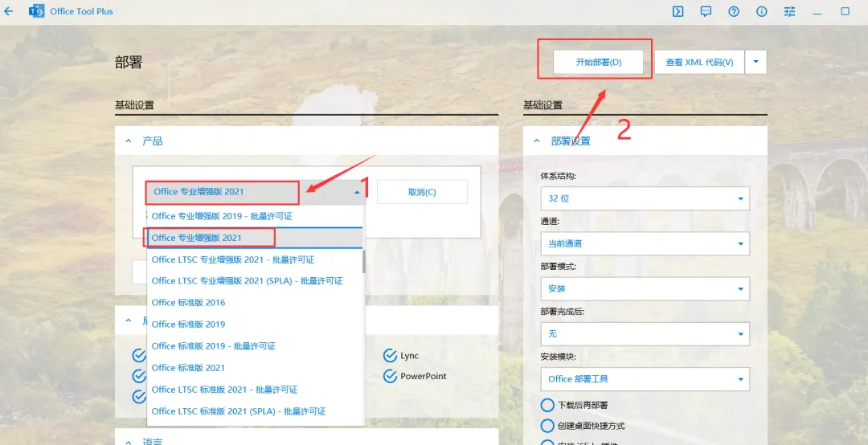Open the help question mark icon

pyautogui.click(x=734, y=11)
